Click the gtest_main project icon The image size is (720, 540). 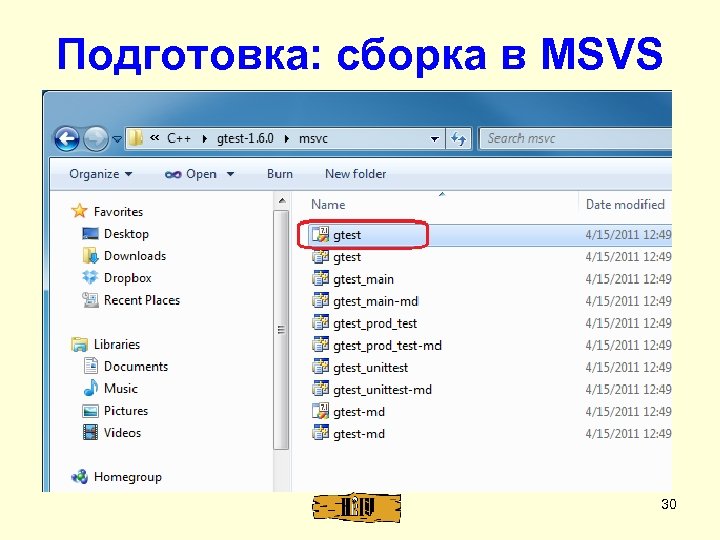[321, 278]
